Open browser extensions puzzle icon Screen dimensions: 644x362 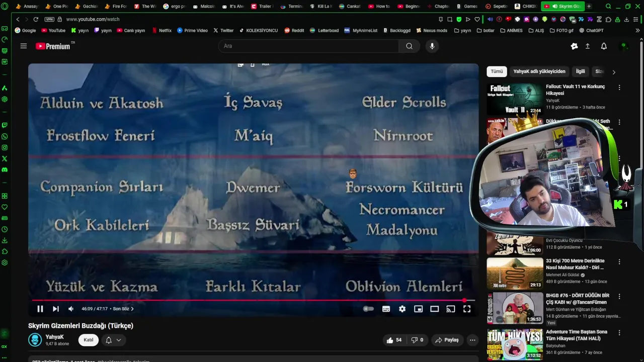(608, 19)
